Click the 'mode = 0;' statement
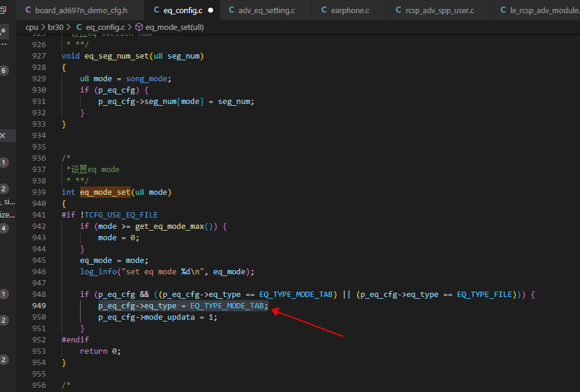Image resolution: width=580 pixels, height=392 pixels. pos(118,238)
